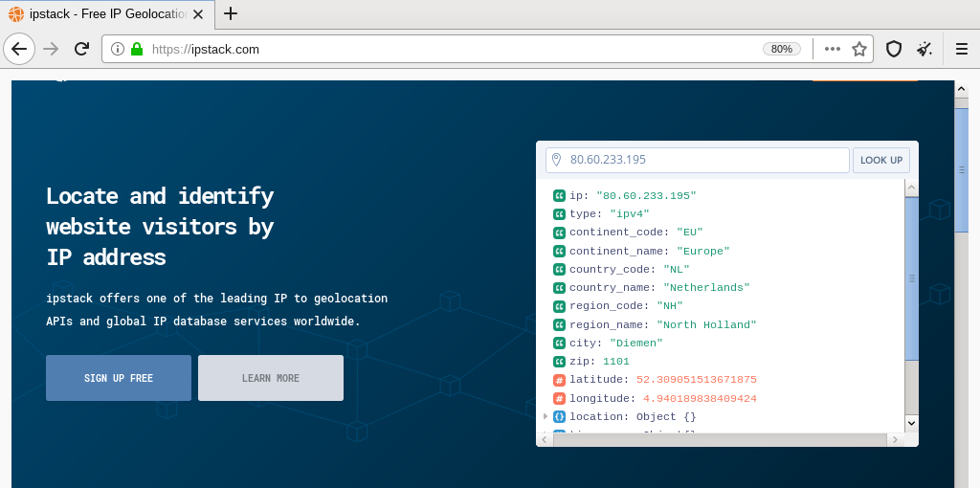Click the string icon beside country_name

point(559,288)
